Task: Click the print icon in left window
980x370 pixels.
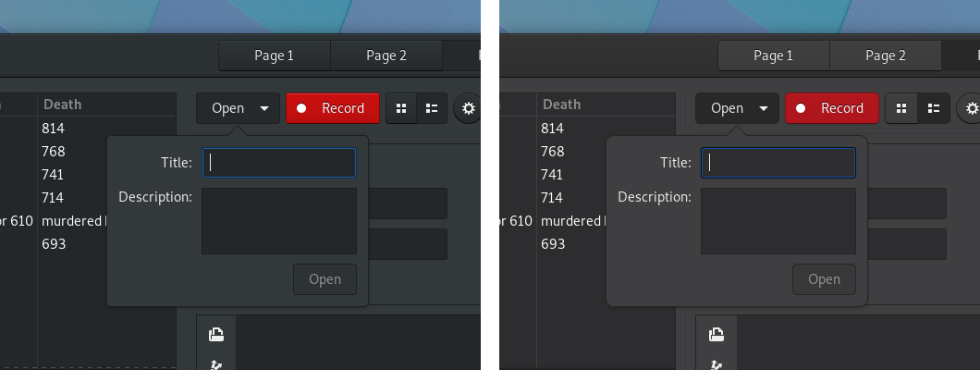Action: 216,335
